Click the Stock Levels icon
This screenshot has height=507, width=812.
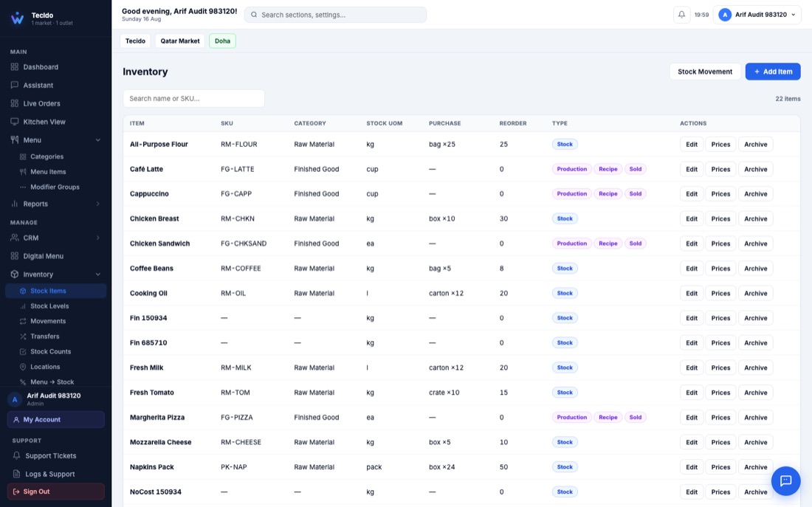23,306
